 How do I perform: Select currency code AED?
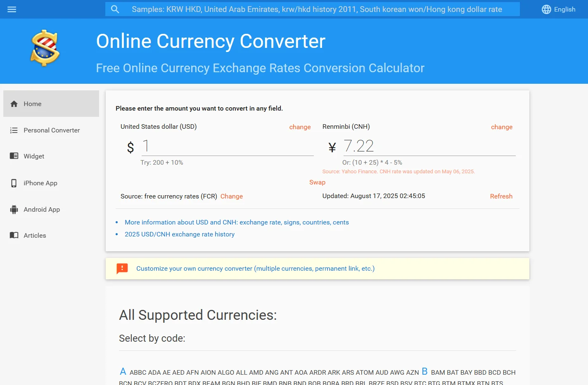coord(178,373)
